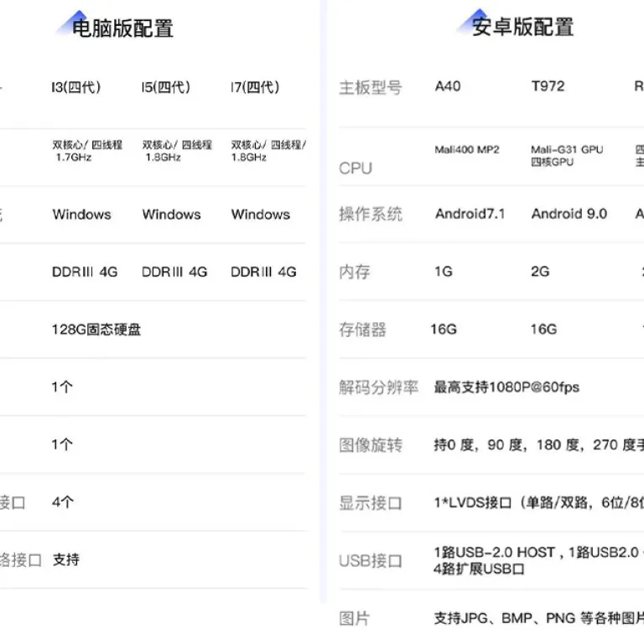644x644 pixels.
Task: Click the 4路扩展USB口 line
Action: pyautogui.click(x=479, y=569)
